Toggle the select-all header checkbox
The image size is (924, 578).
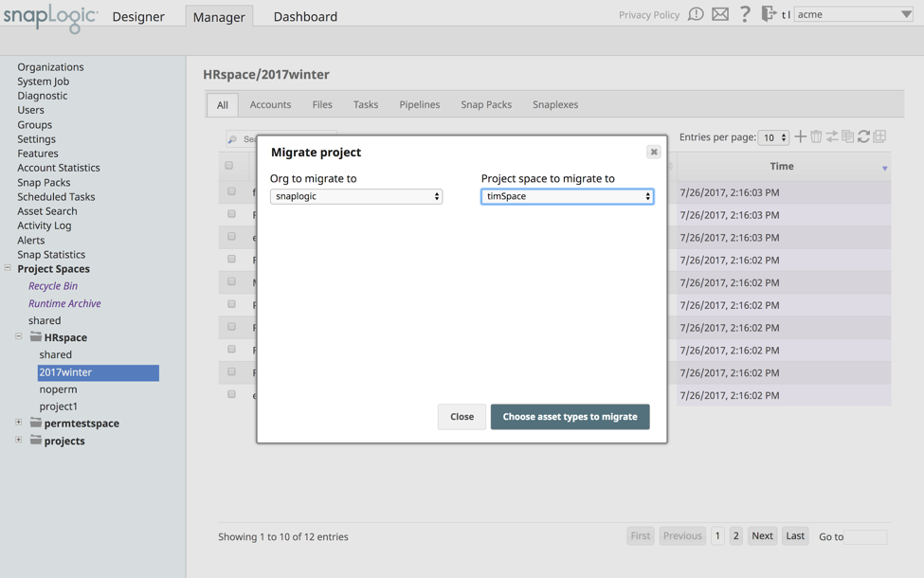coord(229,166)
